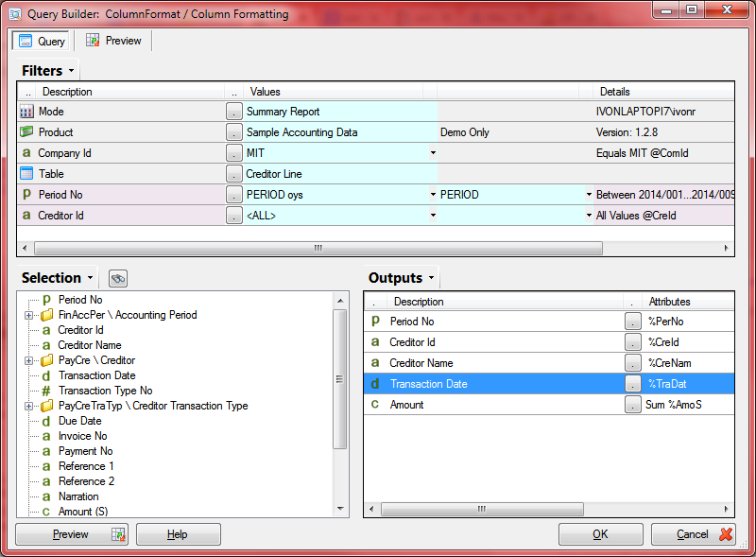Click the Mode filter row icon
This screenshot has width=756, height=557.
click(x=26, y=112)
